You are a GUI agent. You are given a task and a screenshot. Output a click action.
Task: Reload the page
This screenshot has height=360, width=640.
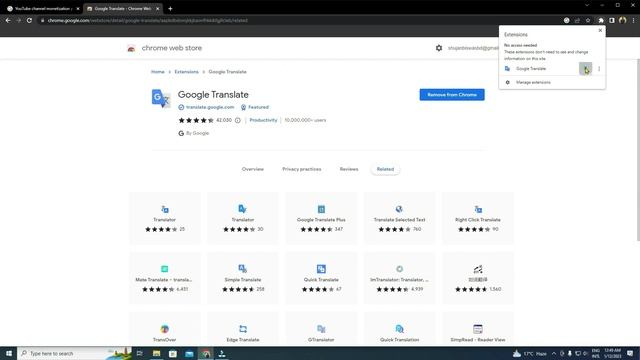click(x=29, y=20)
